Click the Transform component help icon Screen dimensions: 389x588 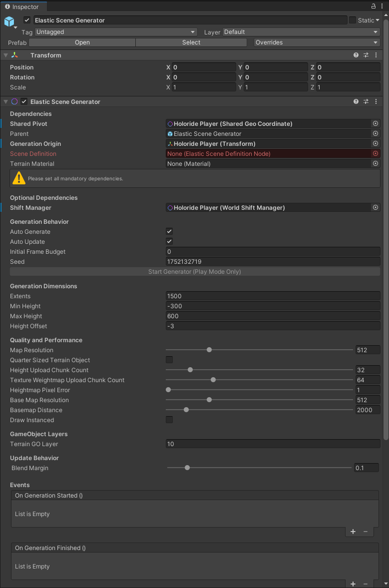[356, 55]
